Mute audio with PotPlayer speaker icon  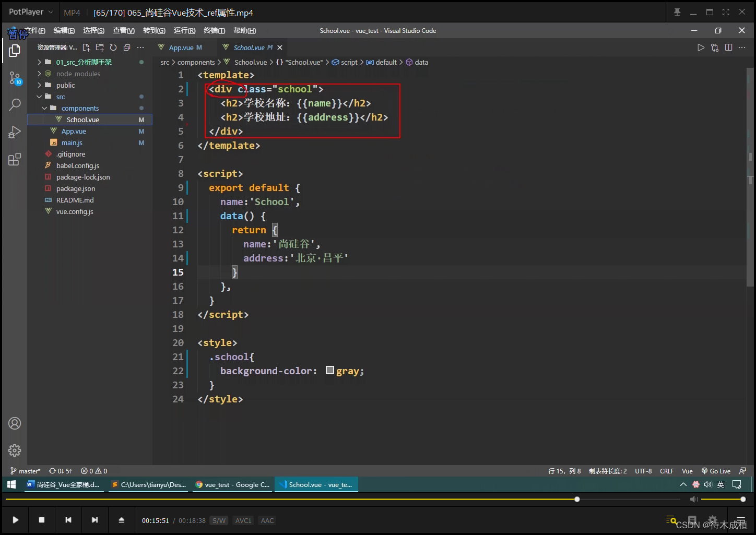point(693,500)
